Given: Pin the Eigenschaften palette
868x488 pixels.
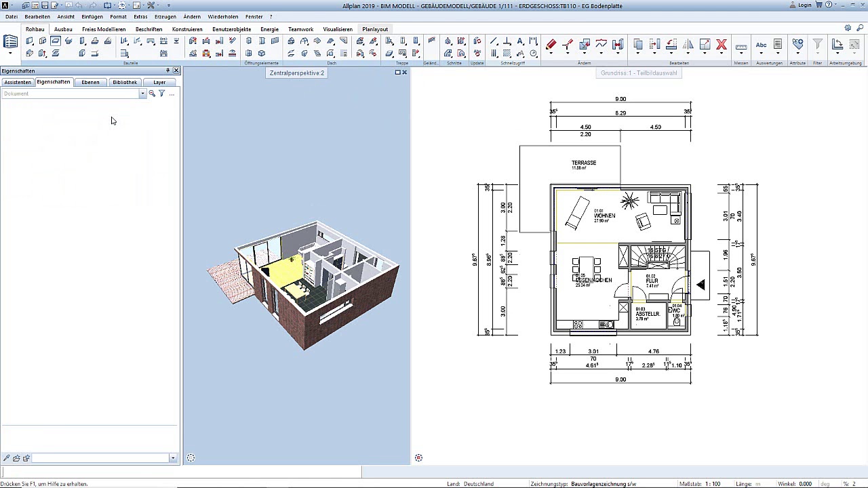Looking at the screenshot, I should [x=167, y=70].
